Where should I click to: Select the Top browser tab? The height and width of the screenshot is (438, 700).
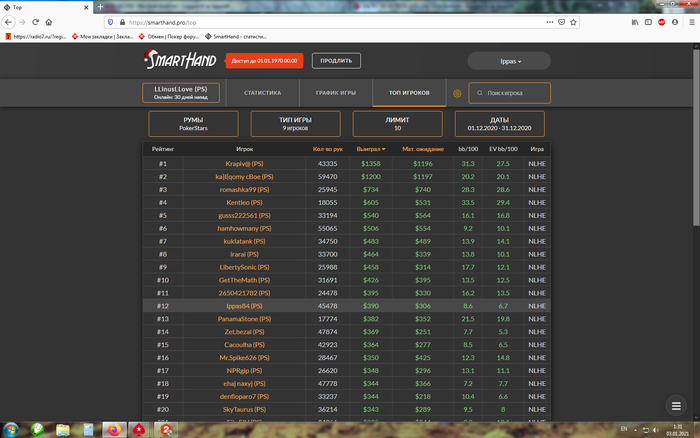pyautogui.click(x=46, y=7)
